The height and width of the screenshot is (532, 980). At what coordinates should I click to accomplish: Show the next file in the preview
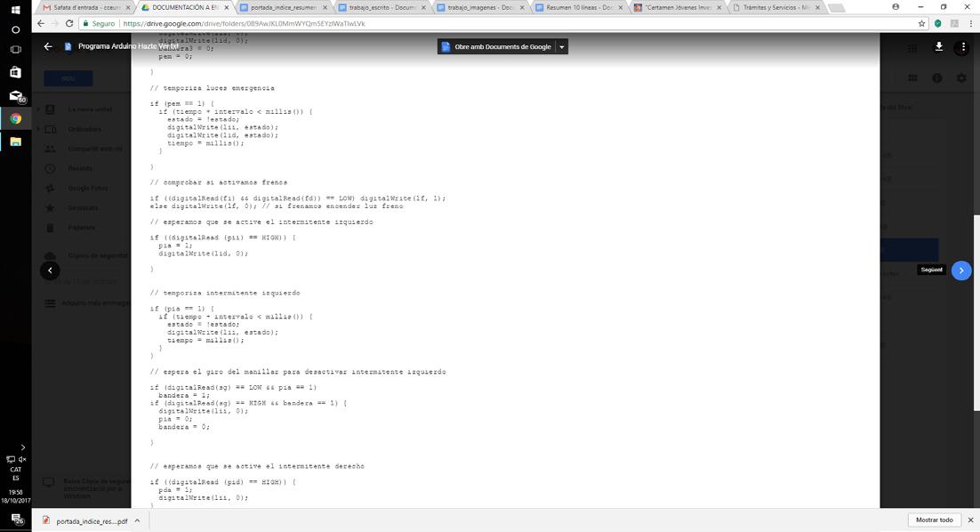(x=961, y=270)
